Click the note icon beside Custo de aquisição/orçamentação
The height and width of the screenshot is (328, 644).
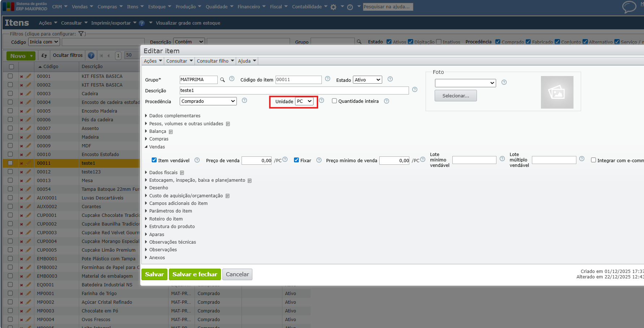pyautogui.click(x=227, y=196)
